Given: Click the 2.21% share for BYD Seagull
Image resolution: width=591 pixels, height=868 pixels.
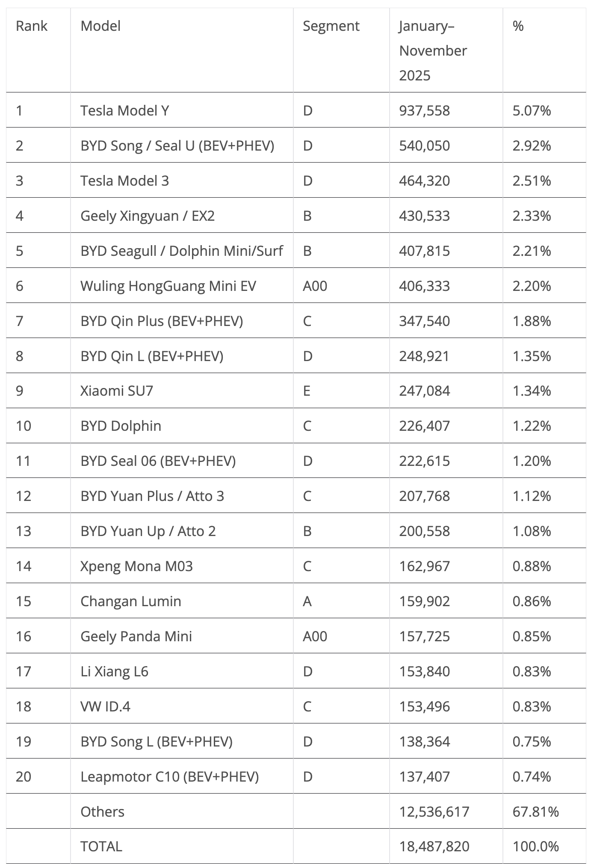Looking at the screenshot, I should pyautogui.click(x=532, y=251).
